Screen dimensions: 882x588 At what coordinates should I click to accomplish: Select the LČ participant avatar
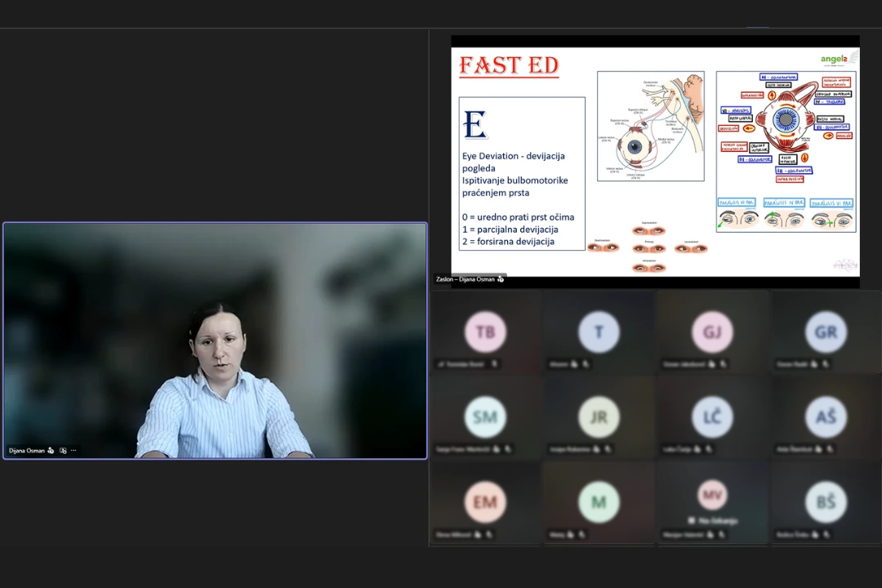point(712,417)
